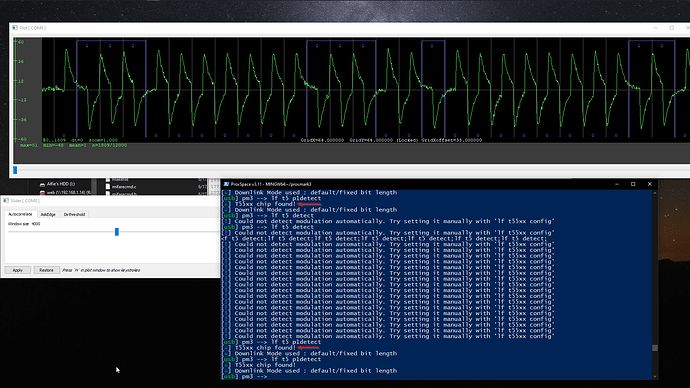Select the Alfie's HDD drive icon
The image size is (690, 388).
(x=42, y=184)
